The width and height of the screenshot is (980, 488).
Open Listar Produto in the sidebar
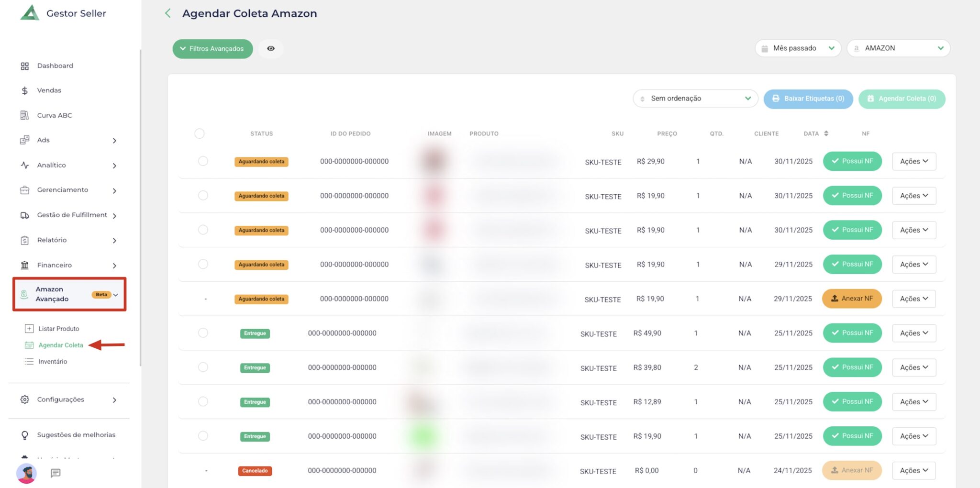[x=58, y=329]
